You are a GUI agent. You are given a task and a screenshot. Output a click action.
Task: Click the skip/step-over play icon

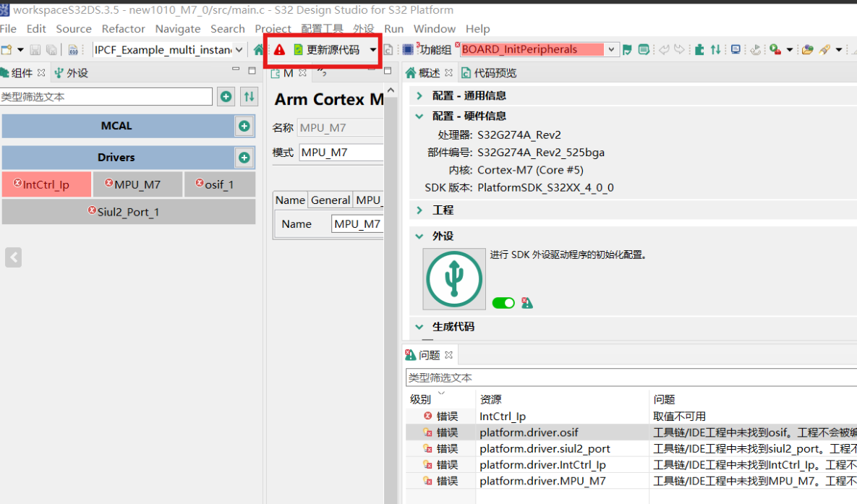click(x=755, y=50)
